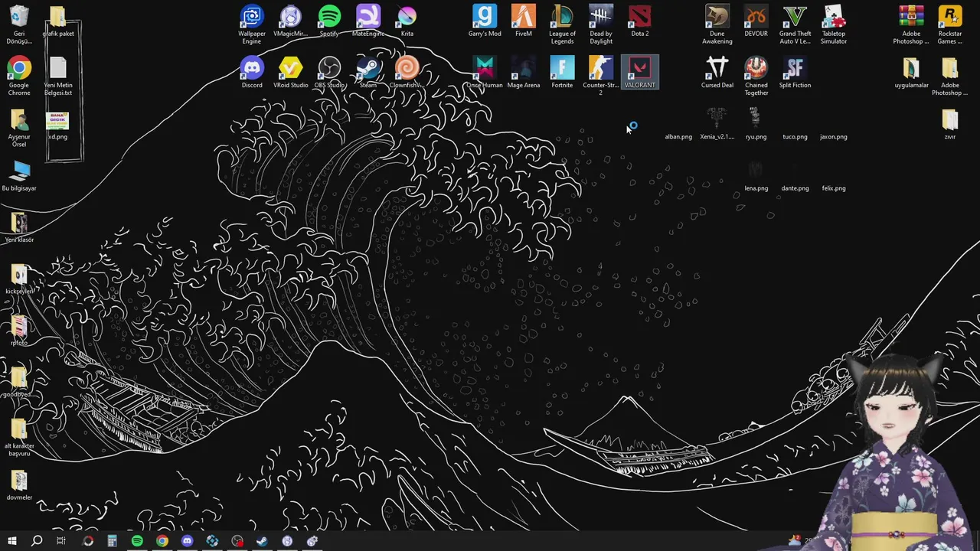Open Krita painting app
Viewport: 980px width, 551px height.
click(407, 21)
